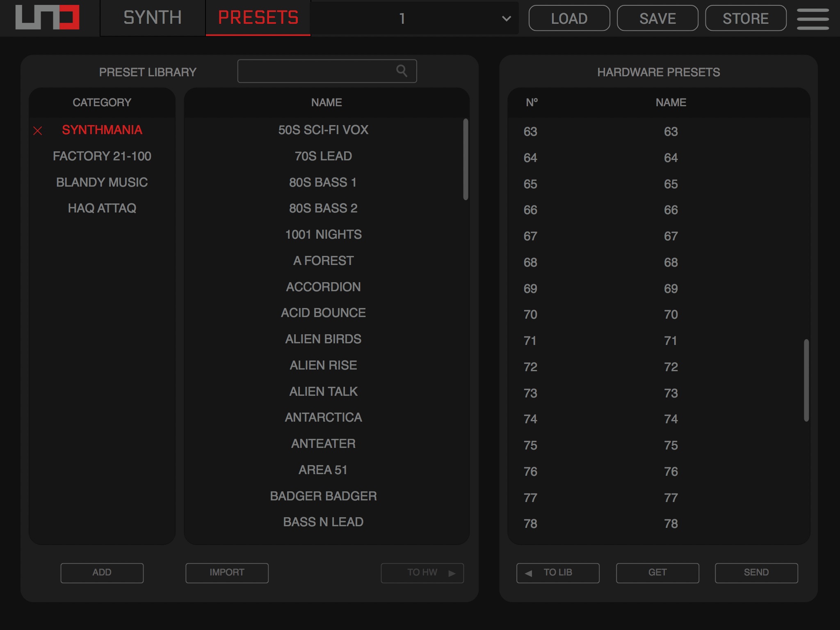Click the SEND button
840x630 pixels.
coord(756,573)
